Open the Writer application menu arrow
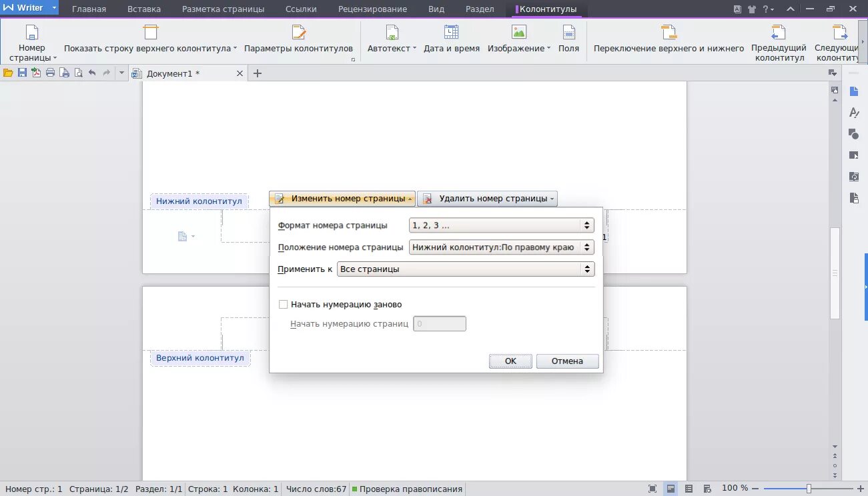 tap(54, 8)
